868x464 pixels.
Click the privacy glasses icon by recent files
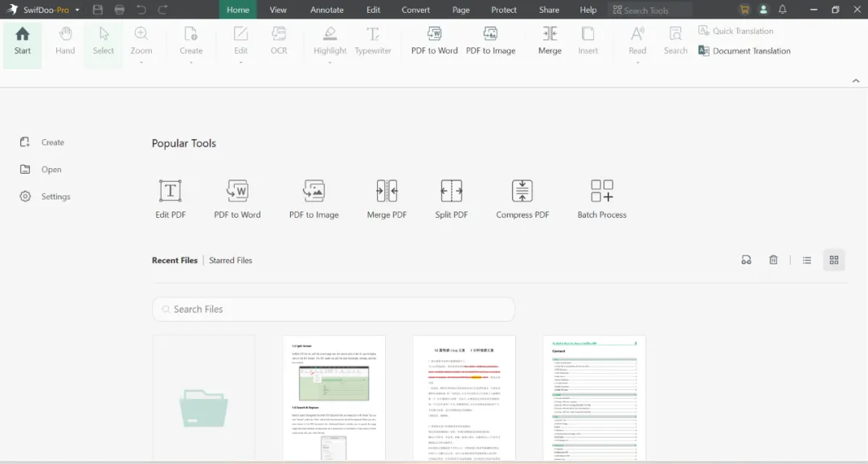pos(746,260)
